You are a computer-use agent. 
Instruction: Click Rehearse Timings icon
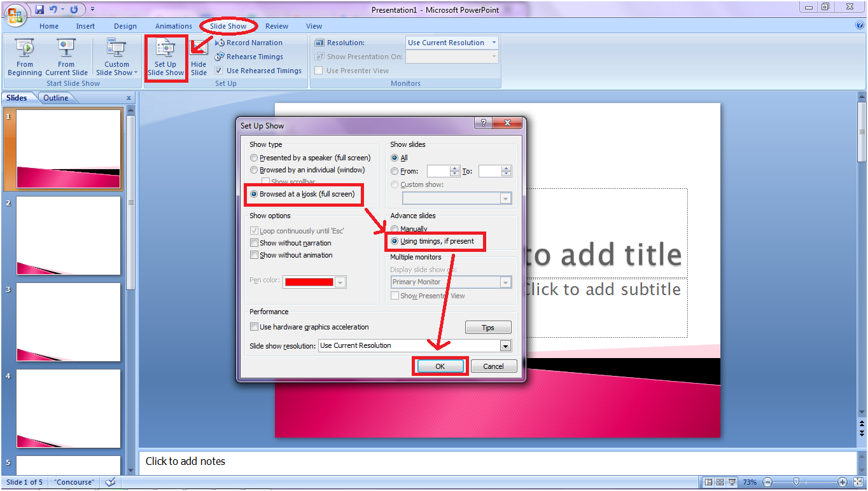pyautogui.click(x=220, y=57)
